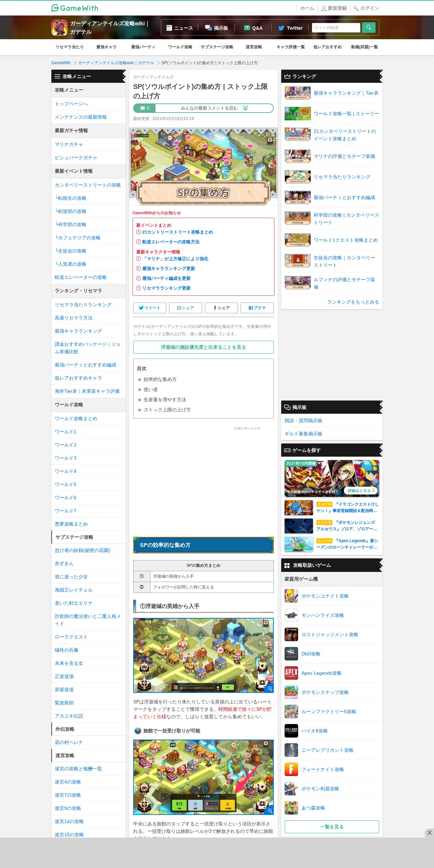Image resolution: width=434 pixels, height=868 pixels.
Task: Open マリナの評価とモチーフ装備 ranking link
Action: tap(344, 156)
